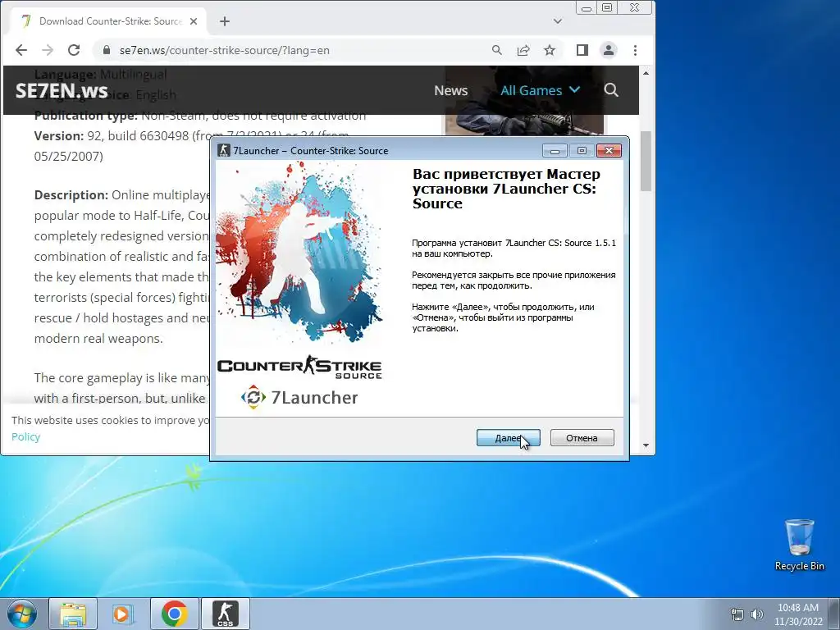Maximize the 7Launcher installer window
Viewport: 840px width, 630px height.
(582, 151)
